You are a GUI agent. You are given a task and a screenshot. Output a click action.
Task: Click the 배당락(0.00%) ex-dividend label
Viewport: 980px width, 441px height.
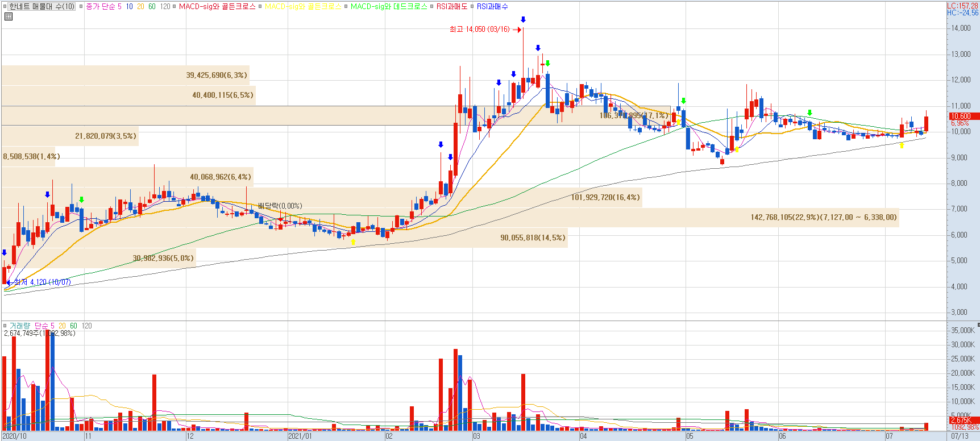[280, 206]
